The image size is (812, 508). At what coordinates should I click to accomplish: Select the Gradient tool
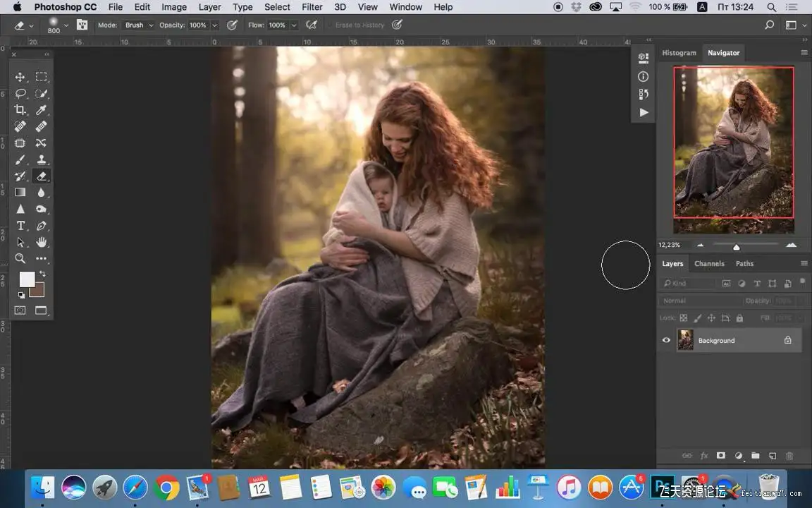coord(20,193)
